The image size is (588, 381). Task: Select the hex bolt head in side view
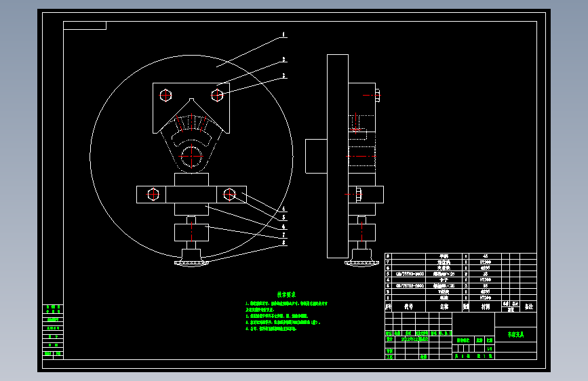378,95
